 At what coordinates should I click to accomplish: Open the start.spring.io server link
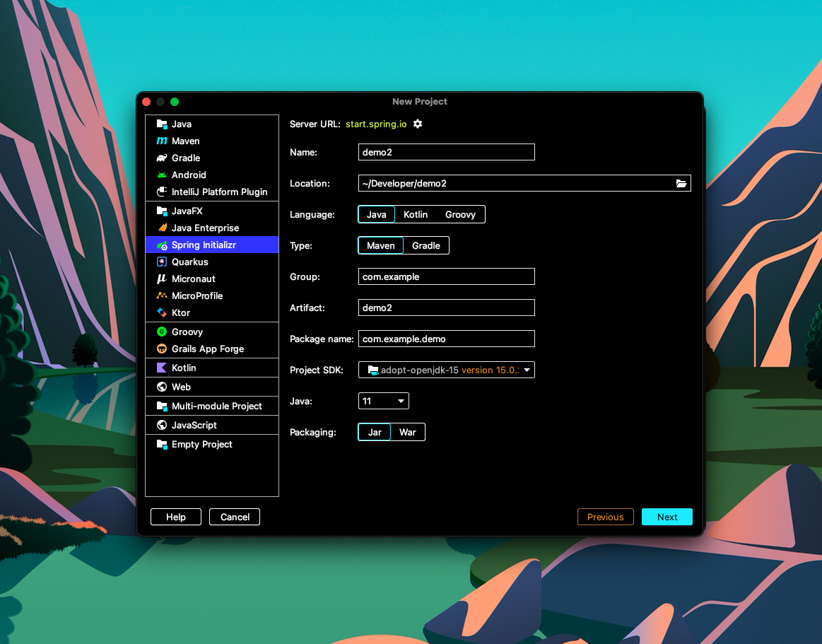(376, 124)
